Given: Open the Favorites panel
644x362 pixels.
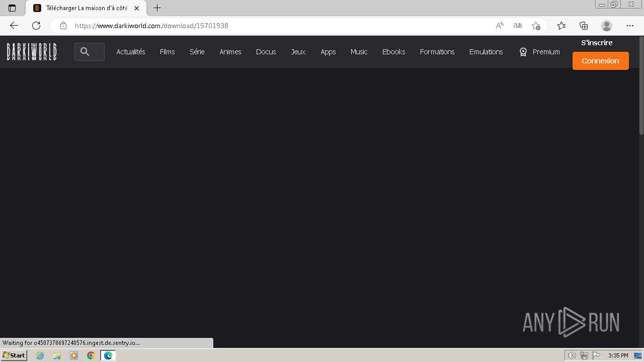Looking at the screenshot, I should [561, 26].
